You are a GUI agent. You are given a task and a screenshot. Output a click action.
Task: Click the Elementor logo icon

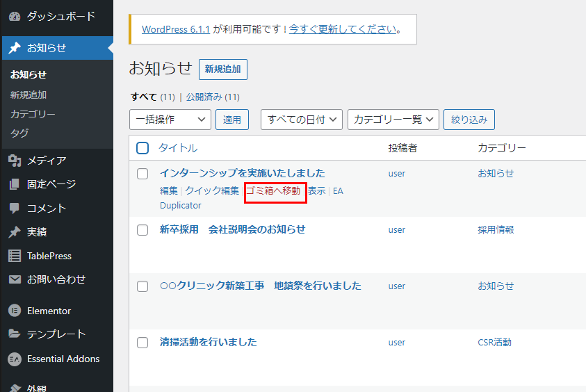coord(14,311)
